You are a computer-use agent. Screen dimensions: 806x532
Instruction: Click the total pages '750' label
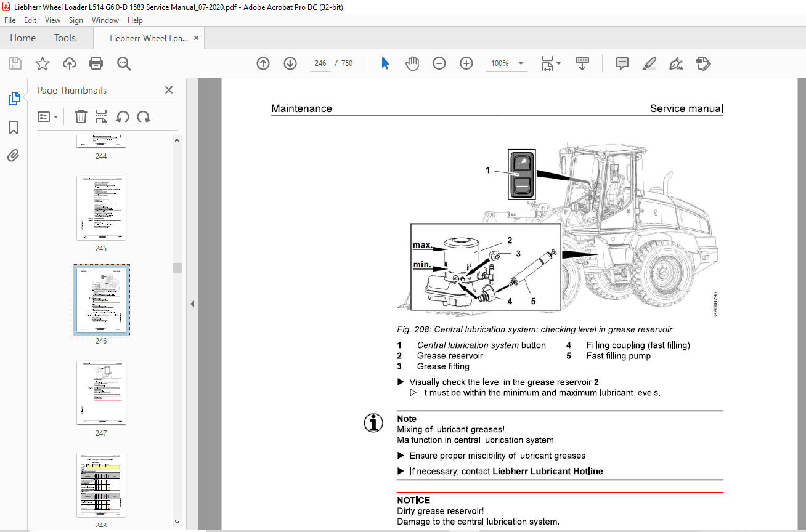[347, 63]
